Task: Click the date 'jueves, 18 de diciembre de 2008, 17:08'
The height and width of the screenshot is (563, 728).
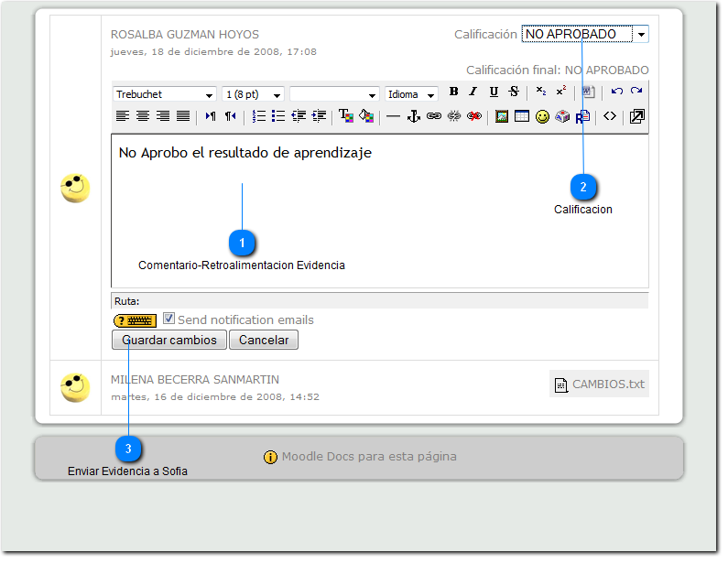Action: (x=213, y=52)
